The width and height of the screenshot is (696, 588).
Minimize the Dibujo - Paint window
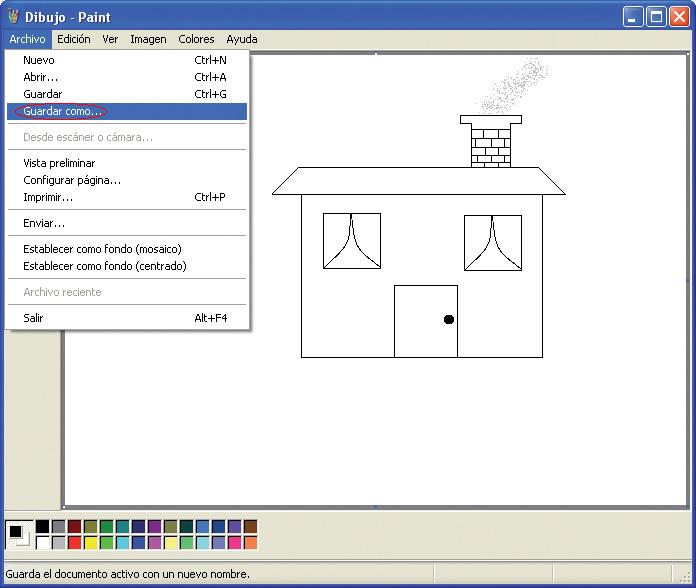[633, 17]
